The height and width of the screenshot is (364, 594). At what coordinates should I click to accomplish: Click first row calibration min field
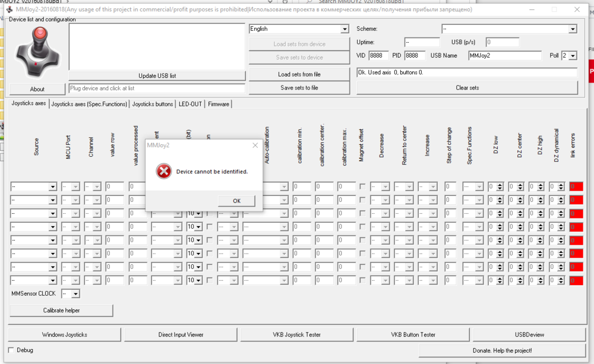point(302,186)
